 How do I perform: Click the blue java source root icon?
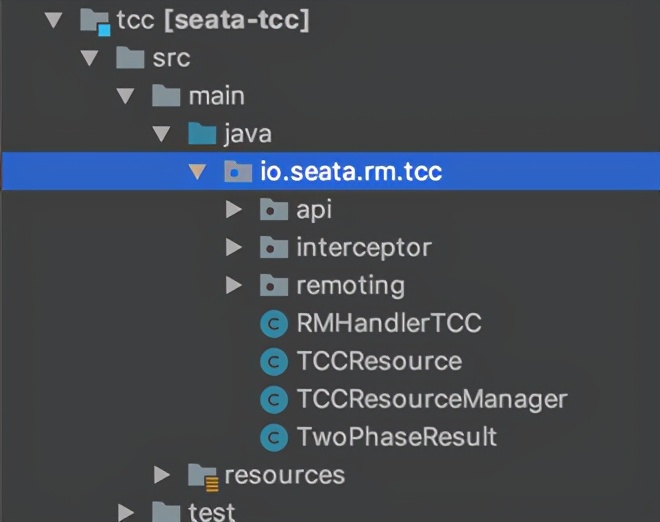click(x=202, y=133)
